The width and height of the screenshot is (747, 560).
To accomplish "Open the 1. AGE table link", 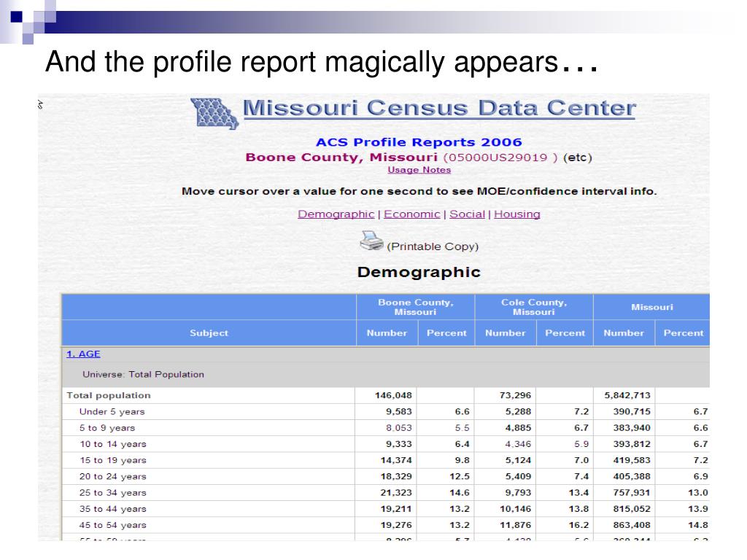I will pos(83,354).
